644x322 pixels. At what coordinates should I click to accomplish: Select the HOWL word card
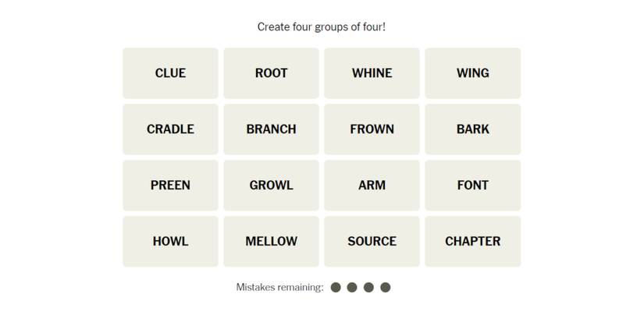click(x=170, y=242)
